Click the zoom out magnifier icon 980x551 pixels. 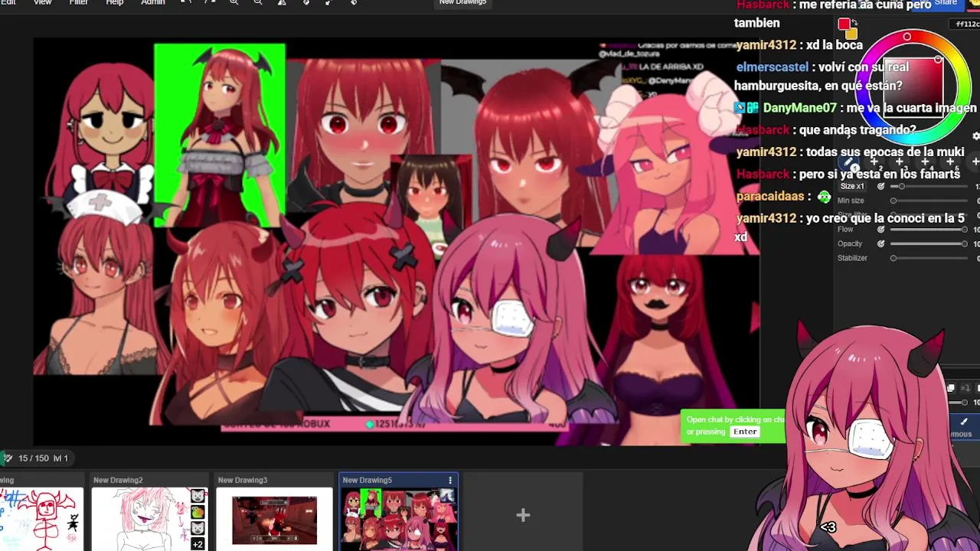pyautogui.click(x=258, y=2)
